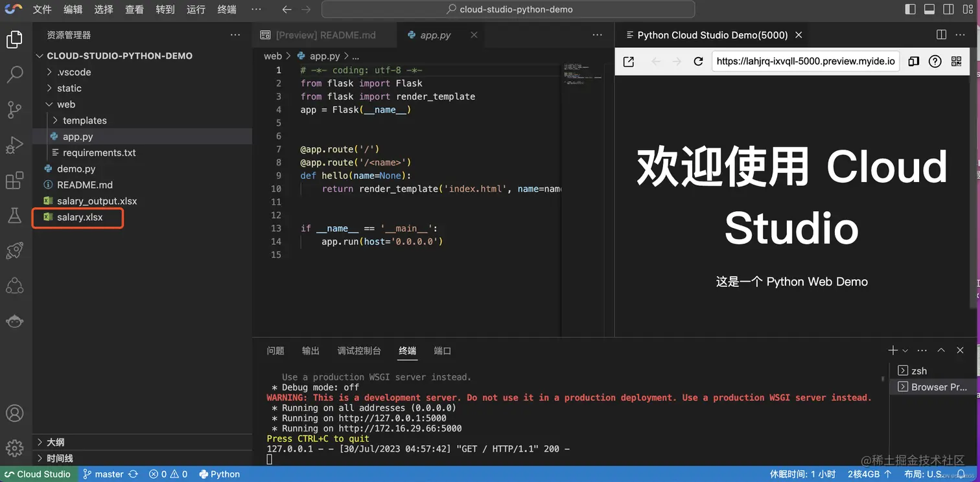
Task: Click the Python language status item
Action: click(x=220, y=474)
